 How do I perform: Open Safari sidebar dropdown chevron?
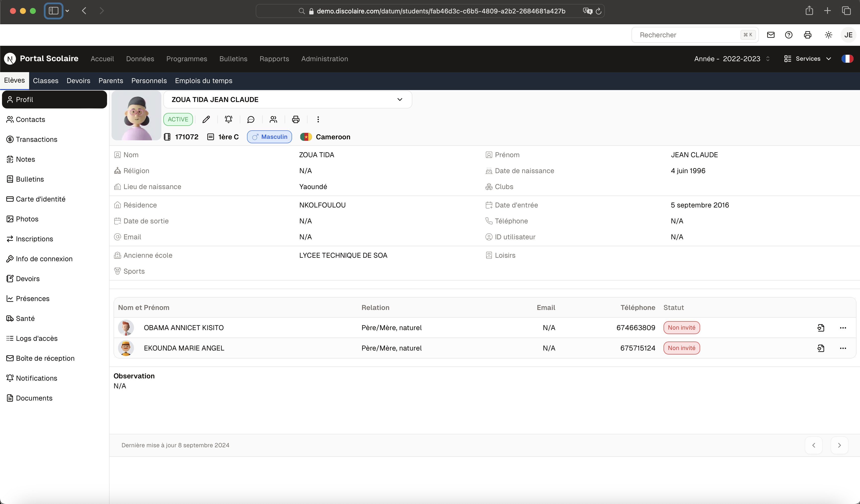tap(67, 11)
